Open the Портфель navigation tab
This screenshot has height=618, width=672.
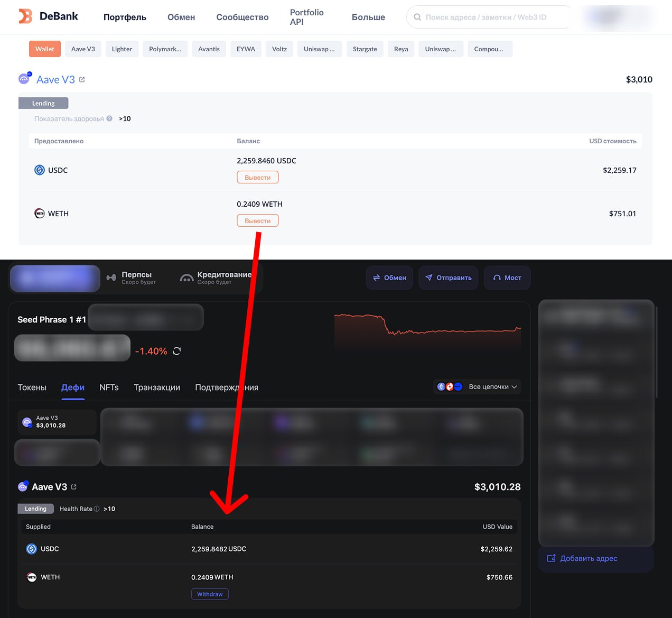[x=125, y=17]
